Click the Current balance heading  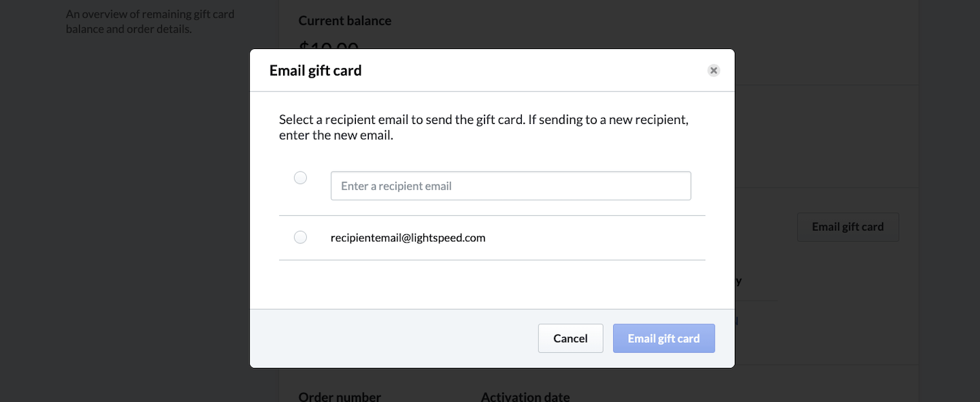point(344,20)
